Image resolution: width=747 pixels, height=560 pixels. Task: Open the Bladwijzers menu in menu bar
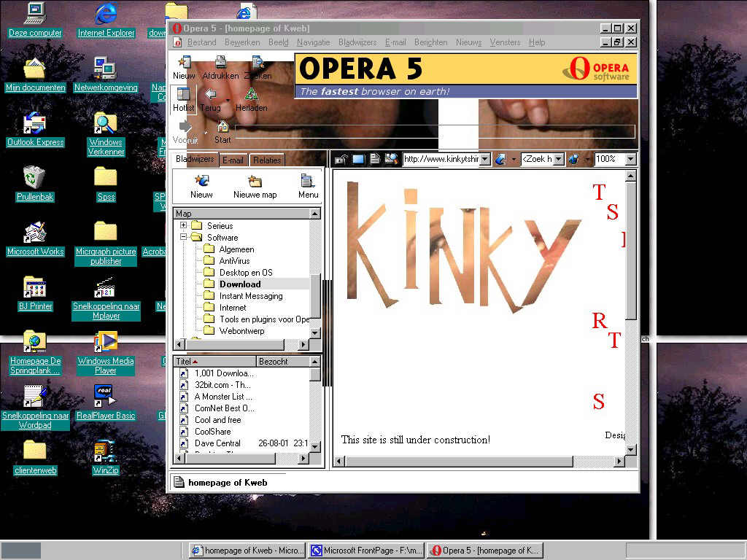[x=357, y=42]
